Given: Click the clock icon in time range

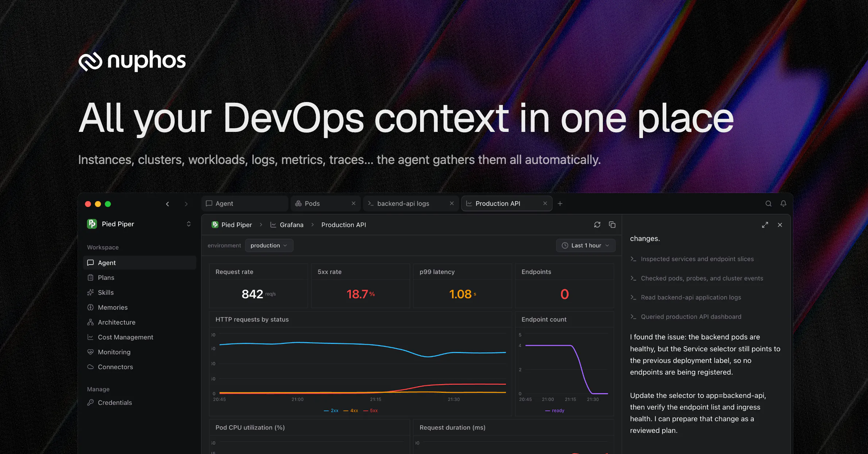Looking at the screenshot, I should coord(565,246).
